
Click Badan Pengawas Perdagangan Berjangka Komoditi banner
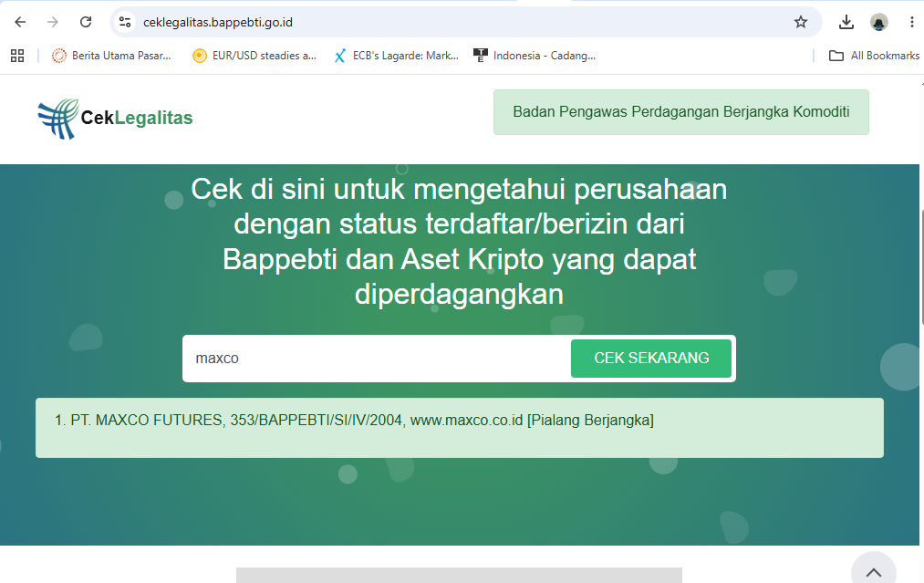[680, 112]
